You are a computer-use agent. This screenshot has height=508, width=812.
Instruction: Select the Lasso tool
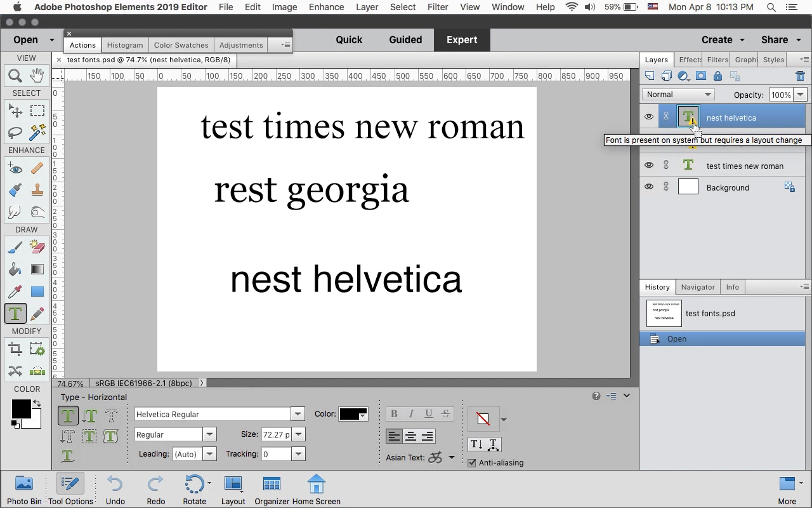click(x=15, y=132)
